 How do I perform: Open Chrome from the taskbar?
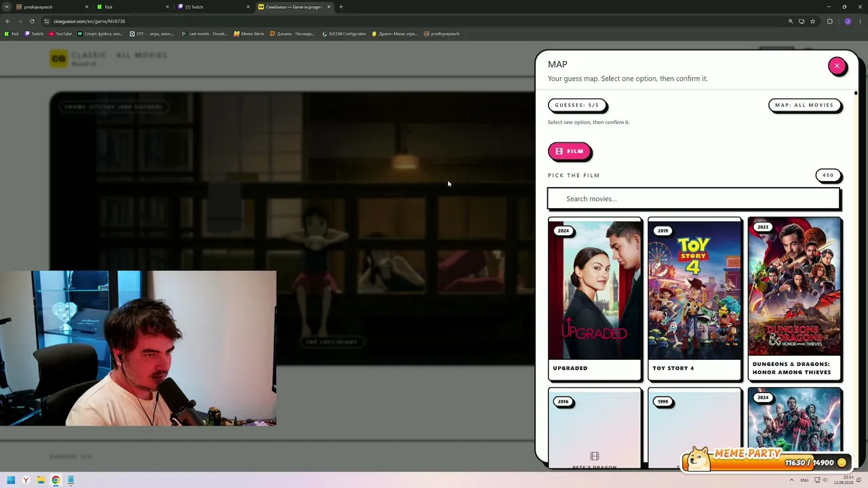[x=56, y=481]
